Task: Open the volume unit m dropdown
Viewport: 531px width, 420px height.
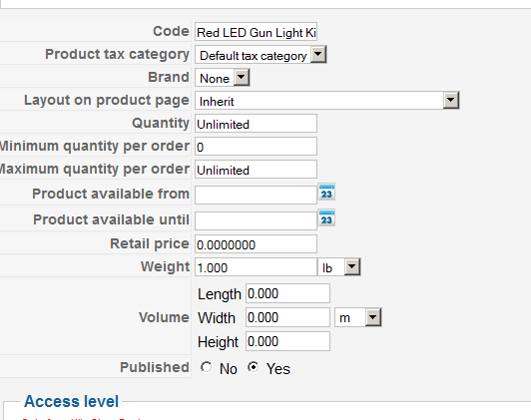Action: tap(358, 317)
